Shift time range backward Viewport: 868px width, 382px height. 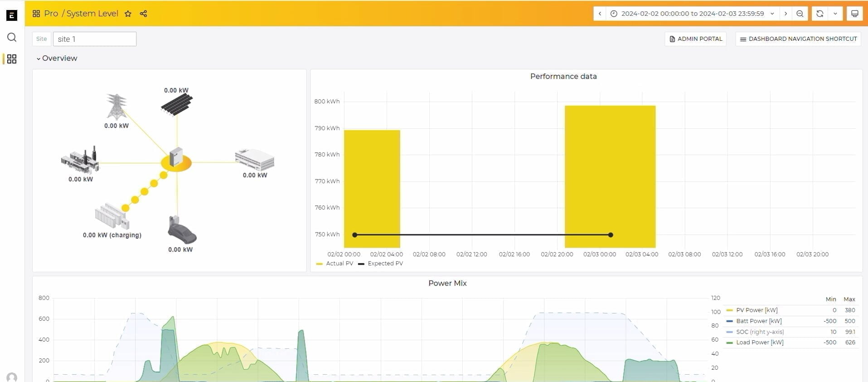(600, 14)
